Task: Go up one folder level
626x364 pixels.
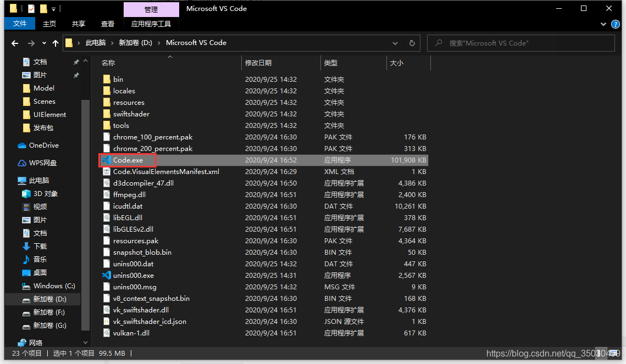Action: [x=56, y=43]
